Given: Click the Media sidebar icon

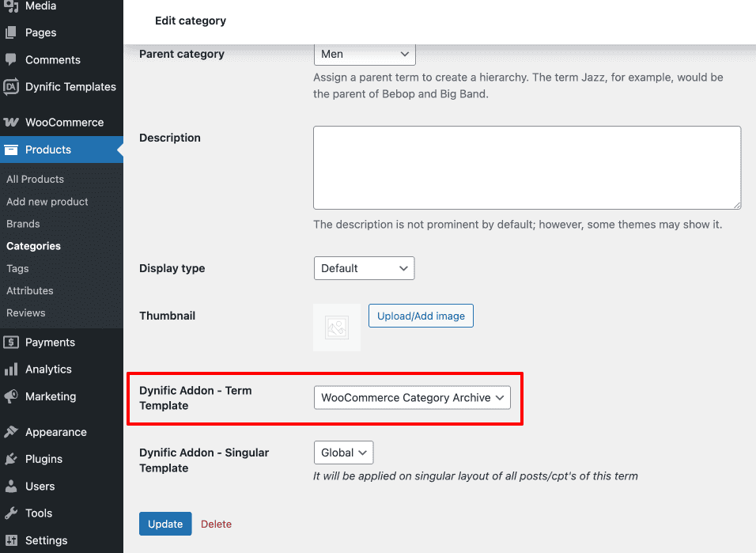Looking at the screenshot, I should 11,6.
